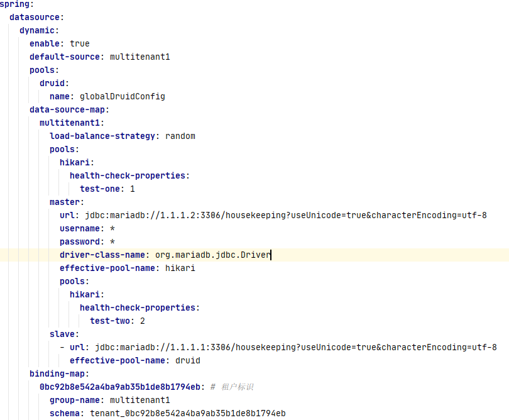Click the master url with 1.1.1.2
The image size is (509, 420).
(x=286, y=216)
